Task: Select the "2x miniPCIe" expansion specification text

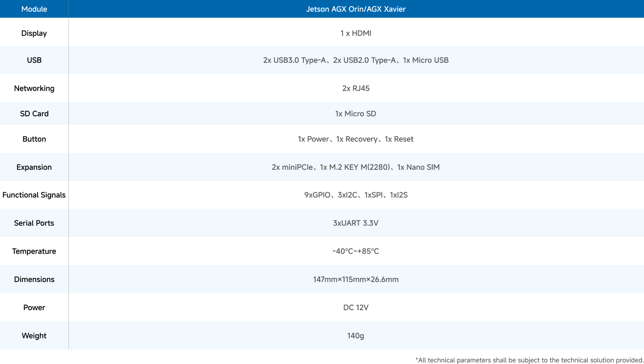Action: pyautogui.click(x=292, y=167)
